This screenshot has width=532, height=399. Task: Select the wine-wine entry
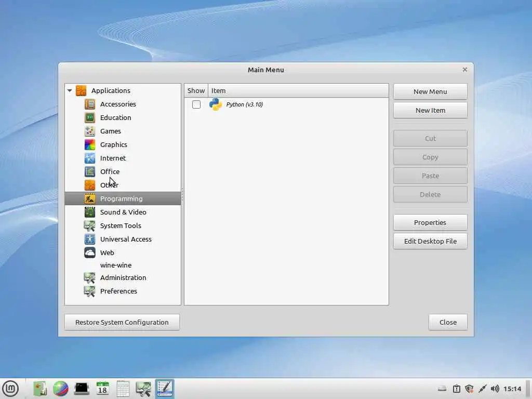click(x=116, y=265)
